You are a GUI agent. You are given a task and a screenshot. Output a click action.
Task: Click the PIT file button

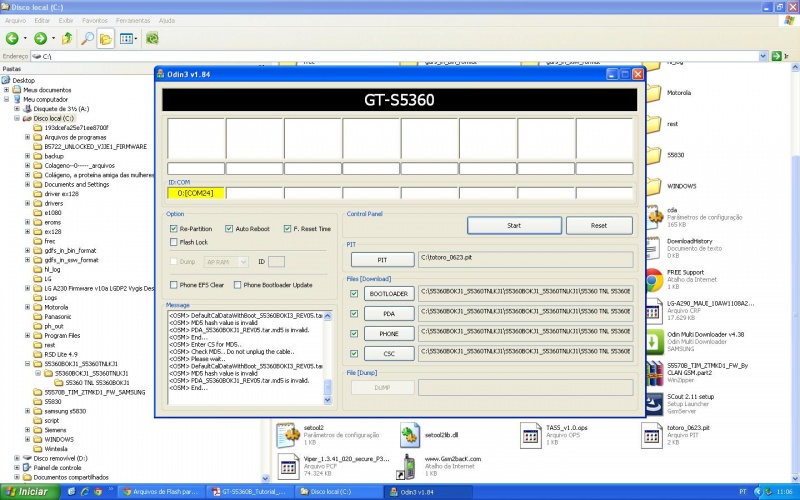[382, 260]
